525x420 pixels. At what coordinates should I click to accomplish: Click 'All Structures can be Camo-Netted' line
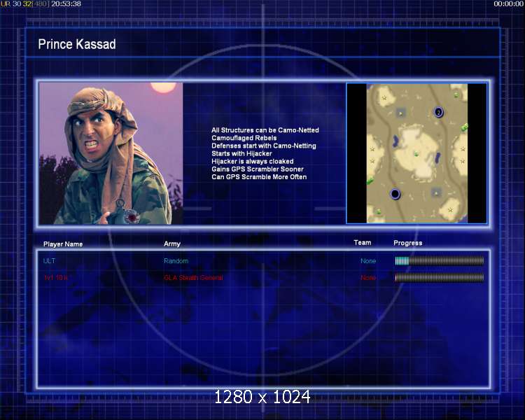(265, 130)
